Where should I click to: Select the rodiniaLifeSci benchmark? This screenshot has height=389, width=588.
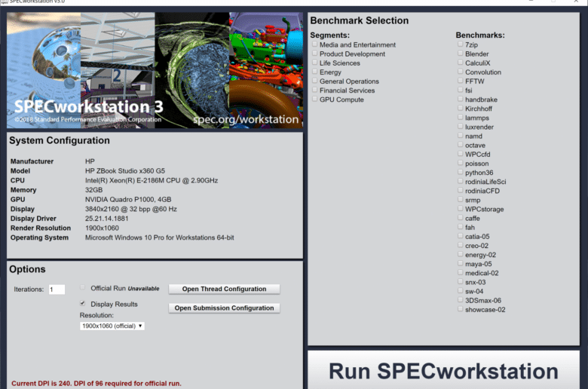click(x=460, y=181)
